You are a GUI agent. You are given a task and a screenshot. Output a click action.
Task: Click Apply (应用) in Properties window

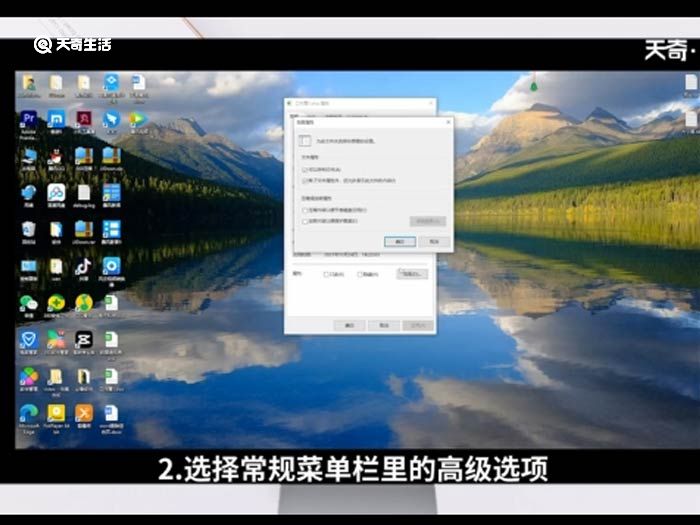[418, 325]
